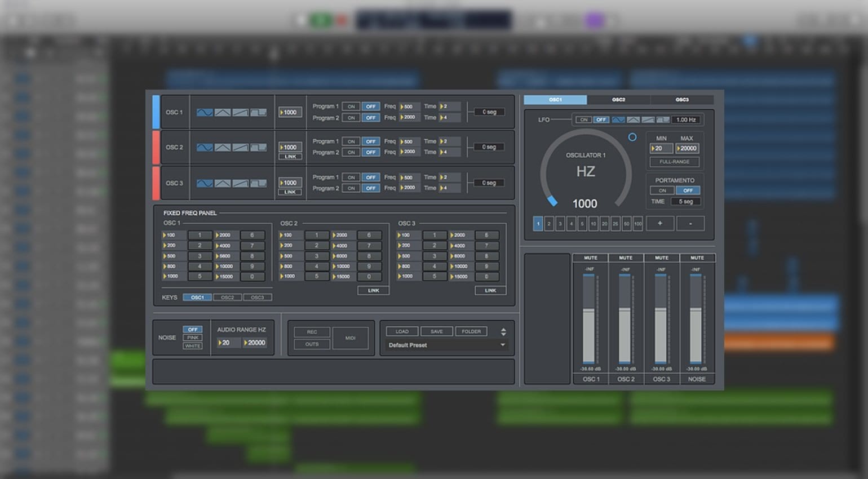Select step increment 100 below the dial

pyautogui.click(x=639, y=224)
